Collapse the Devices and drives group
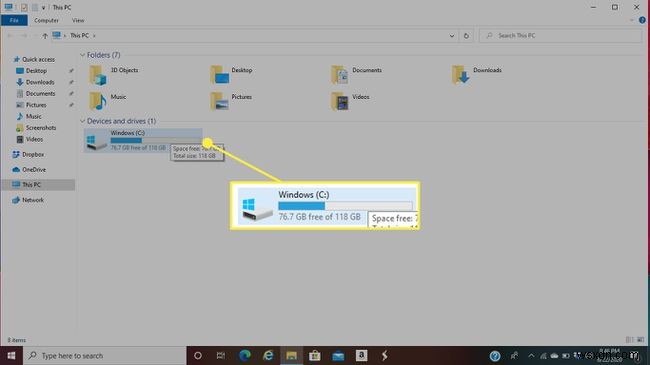 [82, 121]
